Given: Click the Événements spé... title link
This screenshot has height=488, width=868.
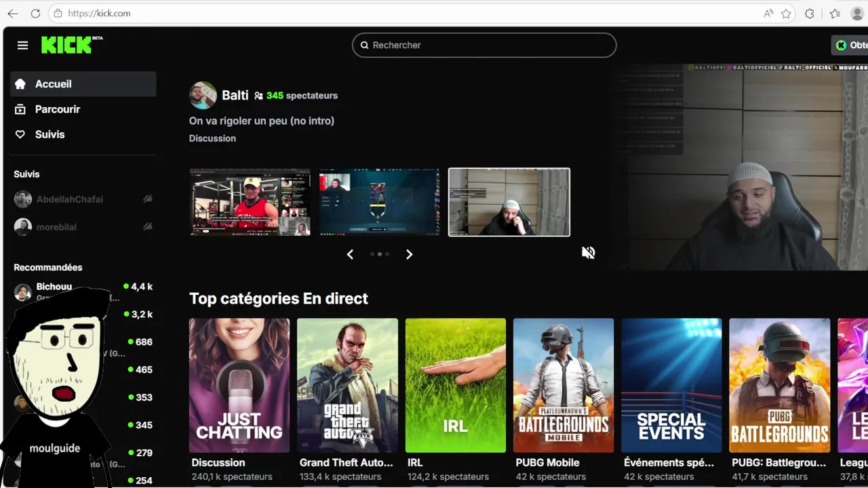Looking at the screenshot, I should click(x=669, y=462).
